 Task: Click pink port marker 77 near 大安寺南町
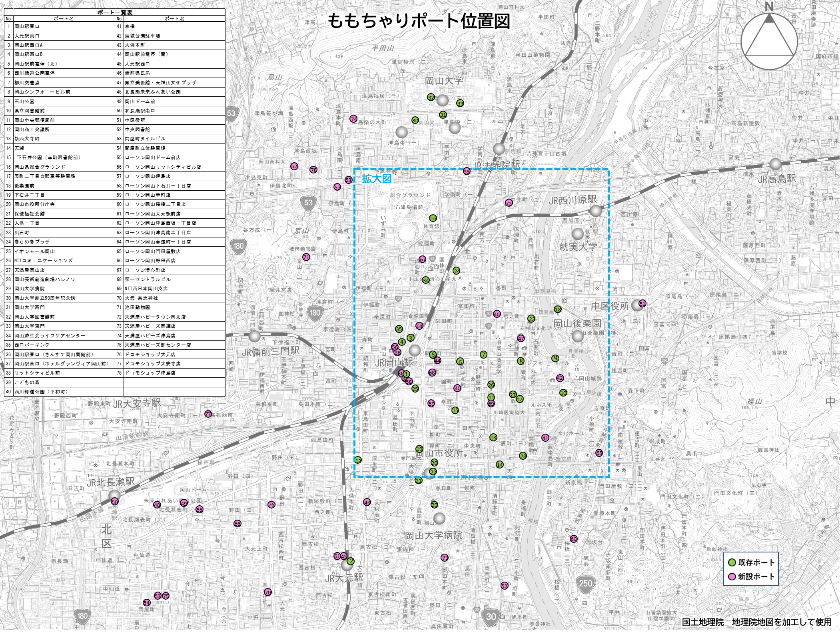point(208,414)
